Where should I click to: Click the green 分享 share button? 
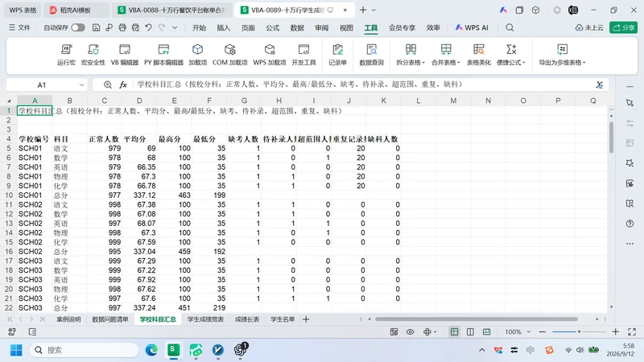pyautogui.click(x=623, y=27)
